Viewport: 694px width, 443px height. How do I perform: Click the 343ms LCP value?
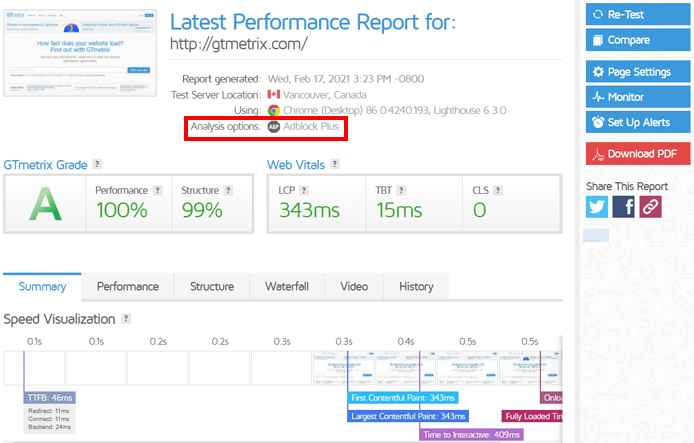point(309,210)
